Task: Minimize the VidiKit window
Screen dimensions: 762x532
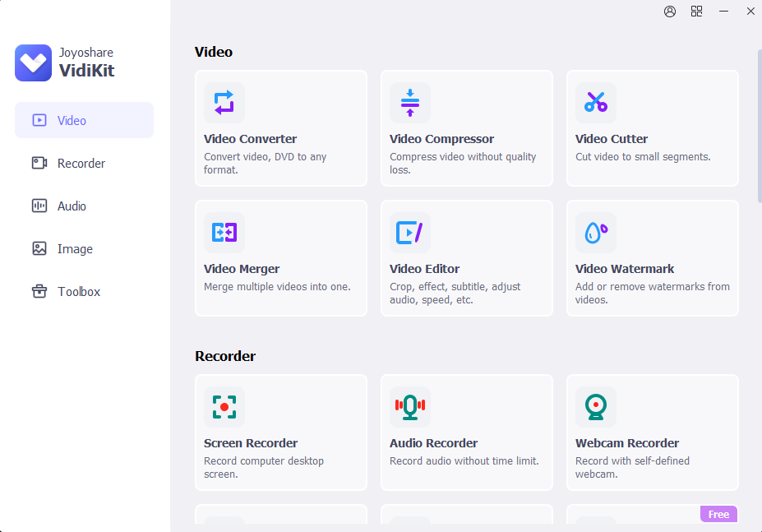Action: point(723,12)
